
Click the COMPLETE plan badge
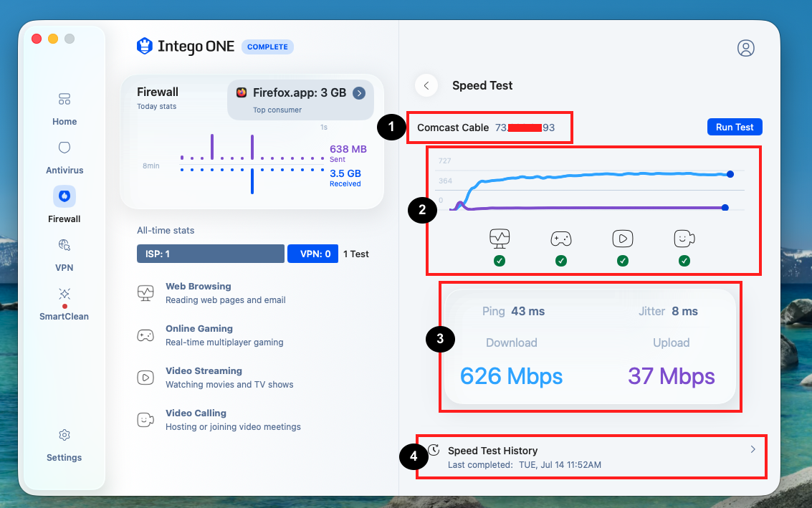(x=267, y=47)
